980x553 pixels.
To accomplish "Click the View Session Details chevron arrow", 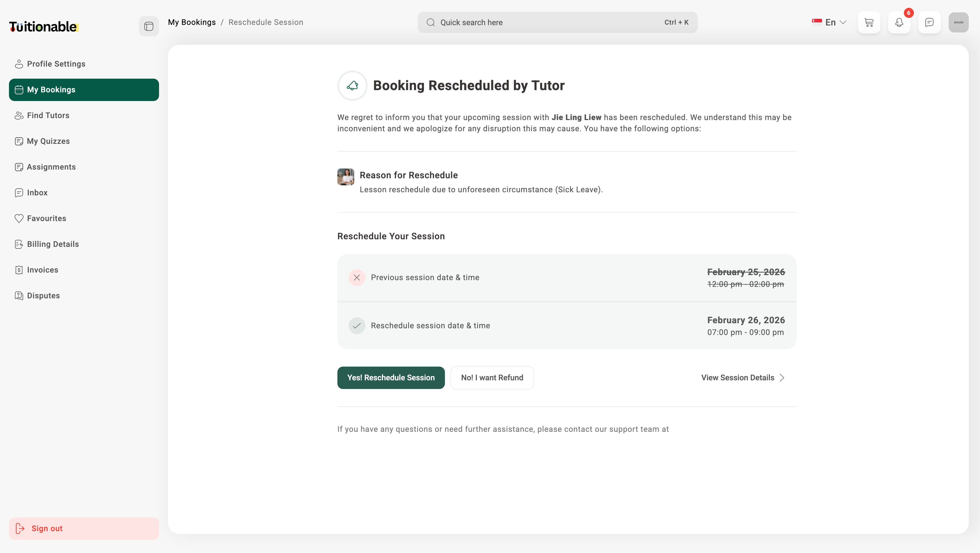I will click(x=782, y=378).
